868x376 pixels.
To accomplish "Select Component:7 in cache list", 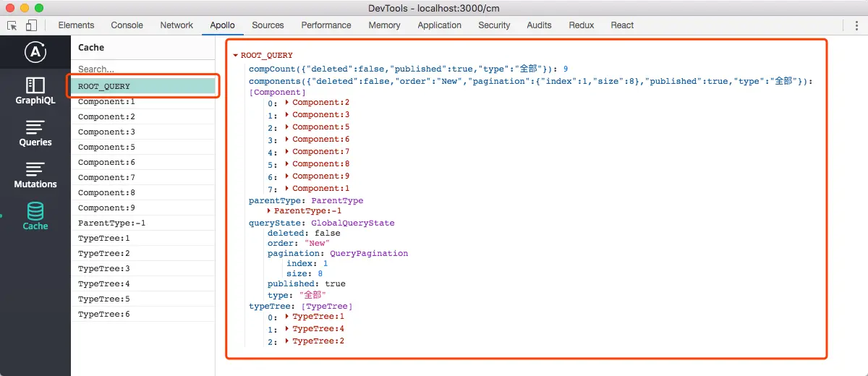I will (x=143, y=177).
